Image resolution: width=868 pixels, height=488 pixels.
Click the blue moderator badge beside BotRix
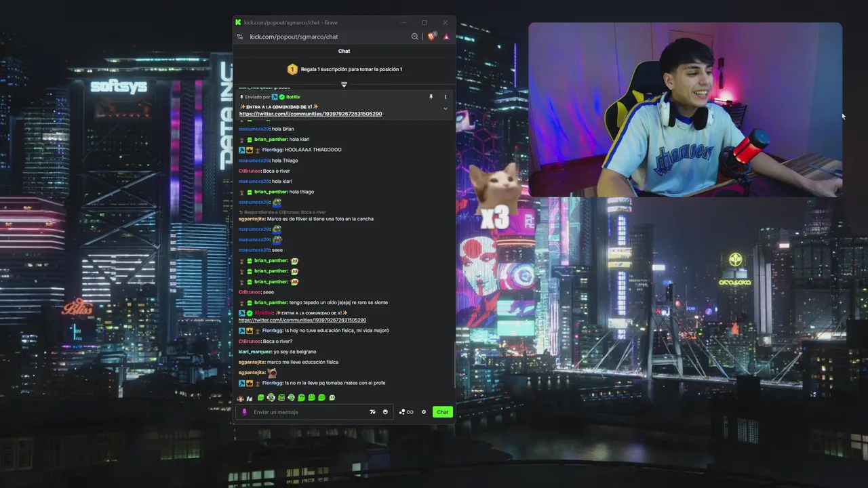[275, 97]
